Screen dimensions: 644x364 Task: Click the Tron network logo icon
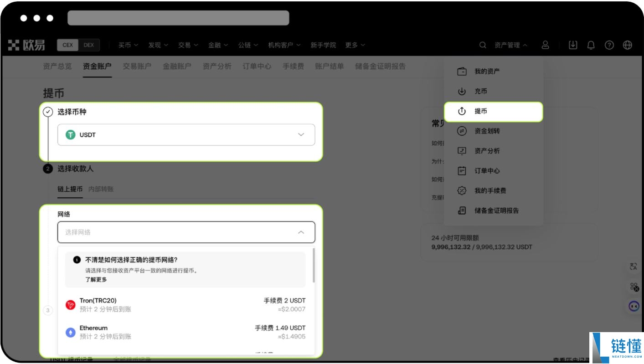click(x=70, y=305)
